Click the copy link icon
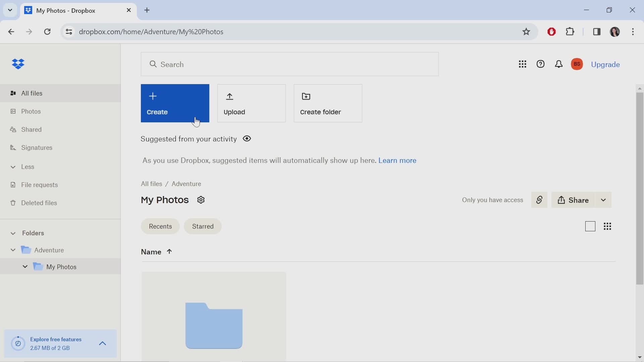644x362 pixels. pyautogui.click(x=539, y=200)
